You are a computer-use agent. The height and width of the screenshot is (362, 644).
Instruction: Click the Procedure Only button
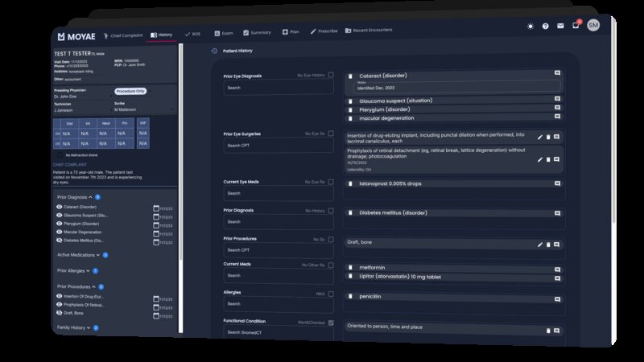coord(130,91)
